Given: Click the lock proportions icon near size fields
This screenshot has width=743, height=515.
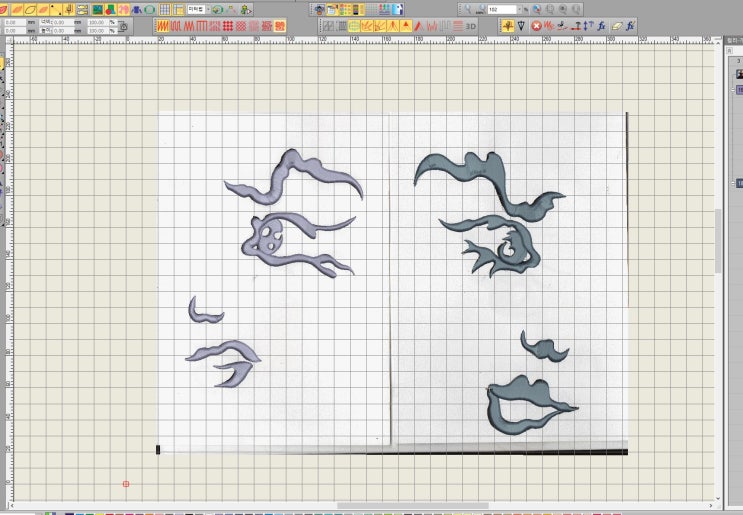Looking at the screenshot, I should 124,27.
